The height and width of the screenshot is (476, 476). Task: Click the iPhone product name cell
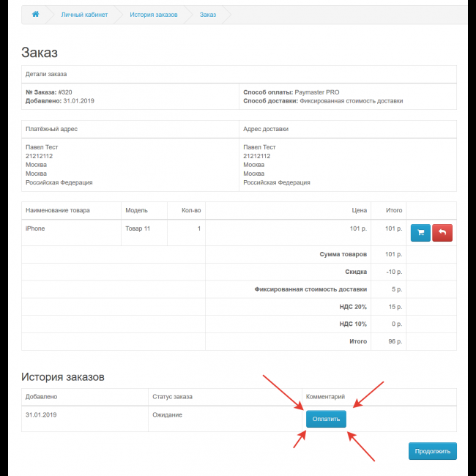coord(35,228)
